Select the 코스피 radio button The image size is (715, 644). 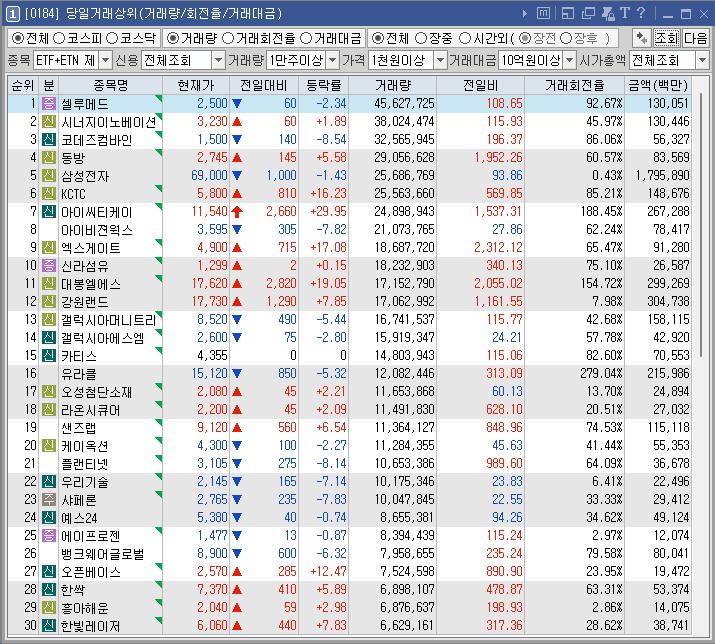pos(59,38)
